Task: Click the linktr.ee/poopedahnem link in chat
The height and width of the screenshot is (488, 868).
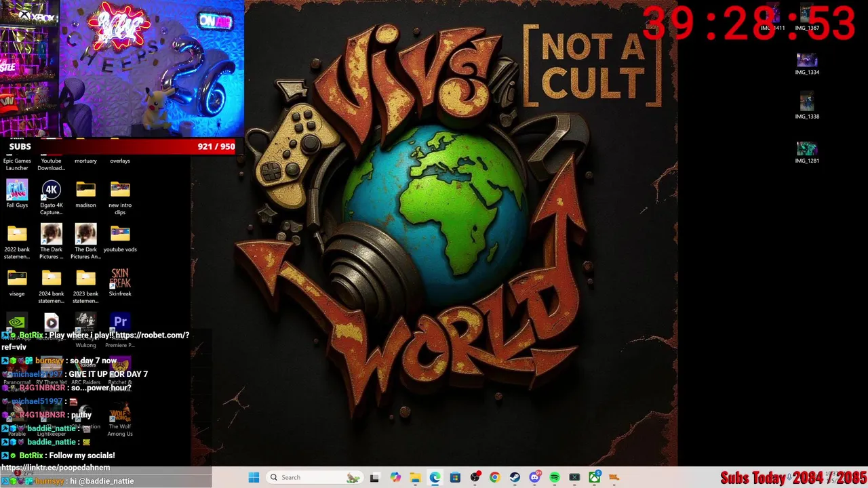Action: 56,468
